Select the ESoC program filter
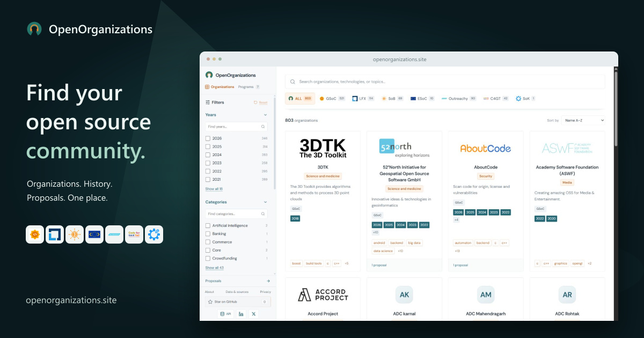The height and width of the screenshot is (338, 644). (422, 99)
